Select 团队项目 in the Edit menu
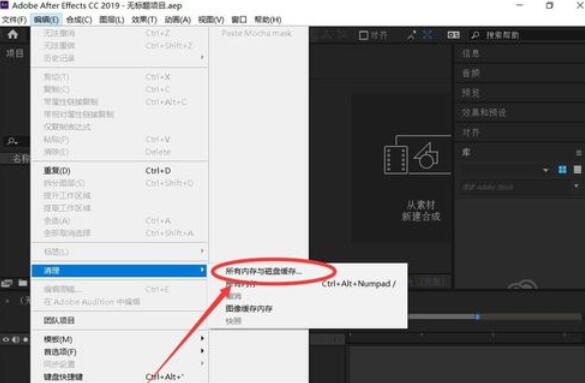This screenshot has height=383, width=585. click(x=119, y=320)
